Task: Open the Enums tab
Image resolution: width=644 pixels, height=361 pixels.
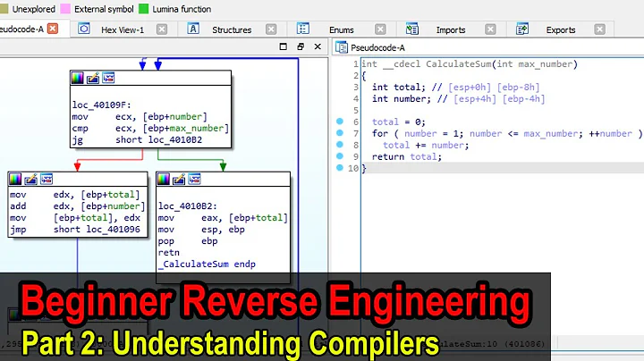Action: click(x=342, y=29)
